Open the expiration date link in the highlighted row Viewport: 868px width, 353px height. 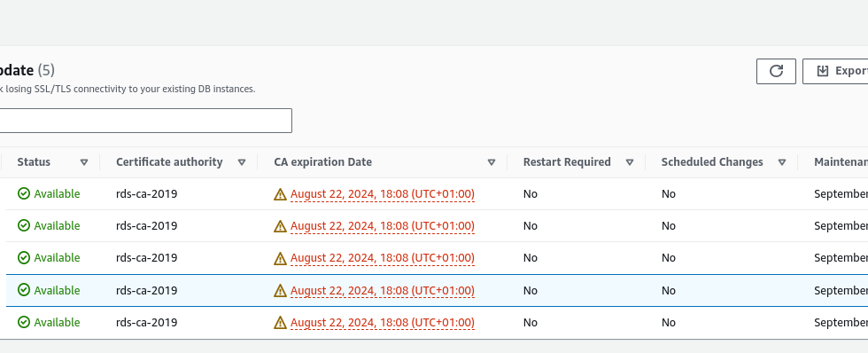click(x=383, y=290)
